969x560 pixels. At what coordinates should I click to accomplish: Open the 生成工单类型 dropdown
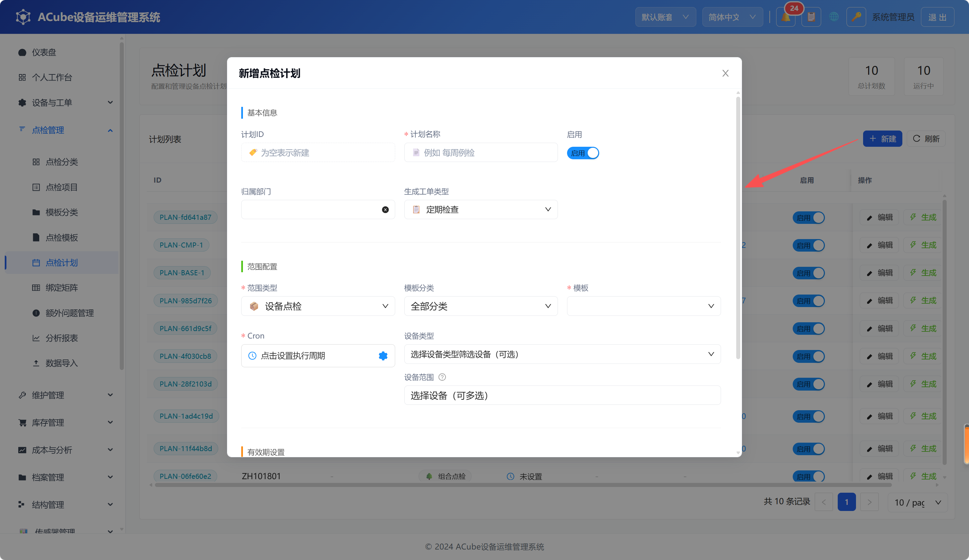pyautogui.click(x=481, y=209)
